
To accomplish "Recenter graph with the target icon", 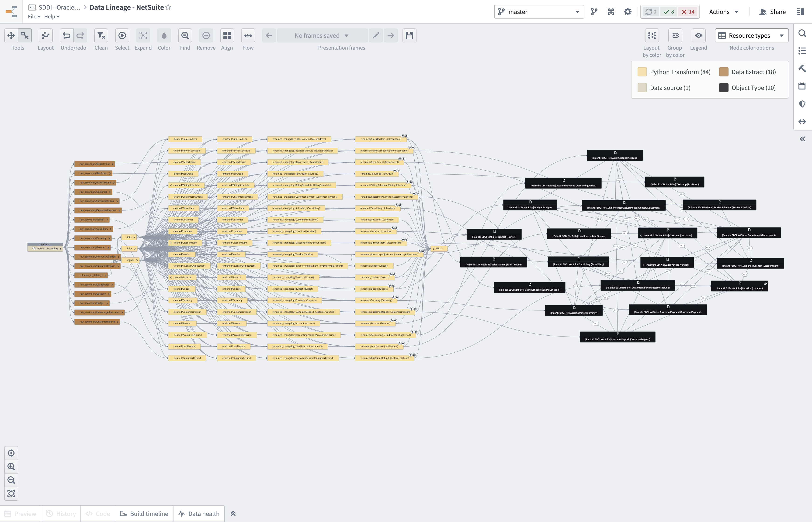I will coord(11,453).
